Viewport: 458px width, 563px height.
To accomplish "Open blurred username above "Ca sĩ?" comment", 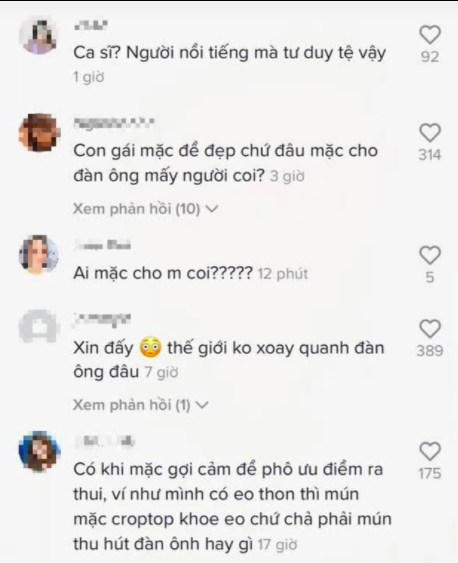I will click(91, 26).
